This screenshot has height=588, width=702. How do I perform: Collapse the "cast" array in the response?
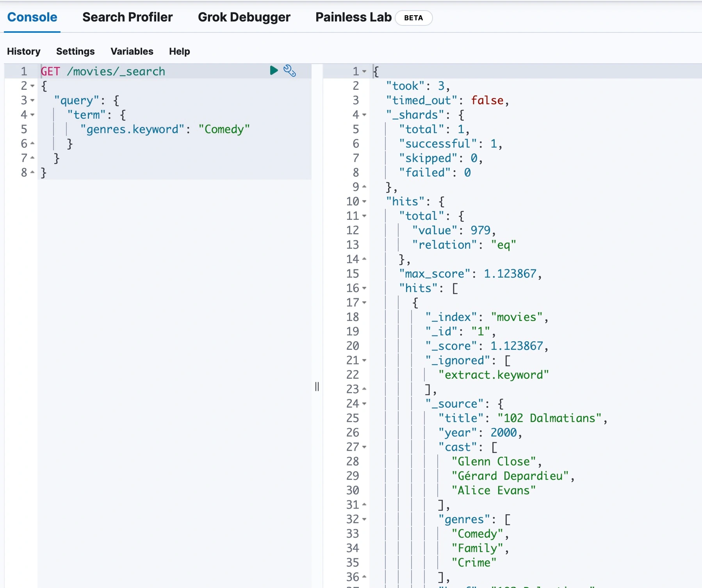click(x=364, y=447)
